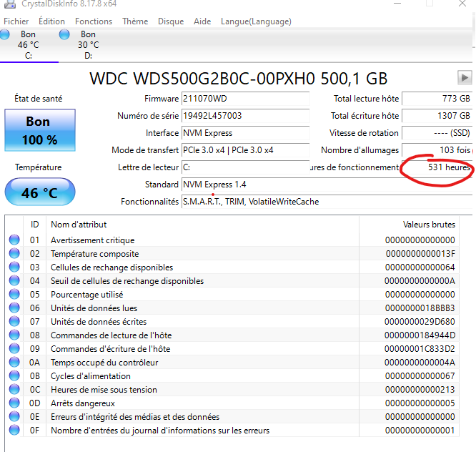Click status orb of Unités de données lues row
Screen dimensions: 476x452
pyautogui.click(x=14, y=308)
